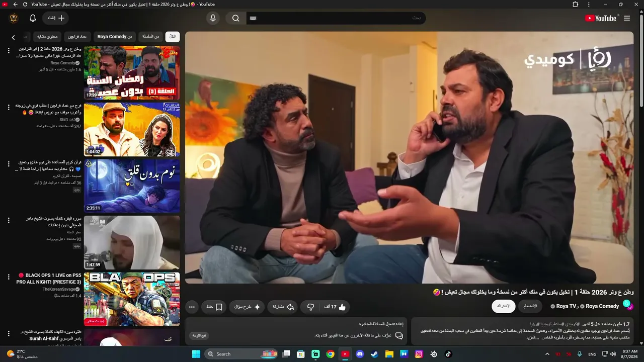Click the Create (إنشاء) button

point(56,18)
